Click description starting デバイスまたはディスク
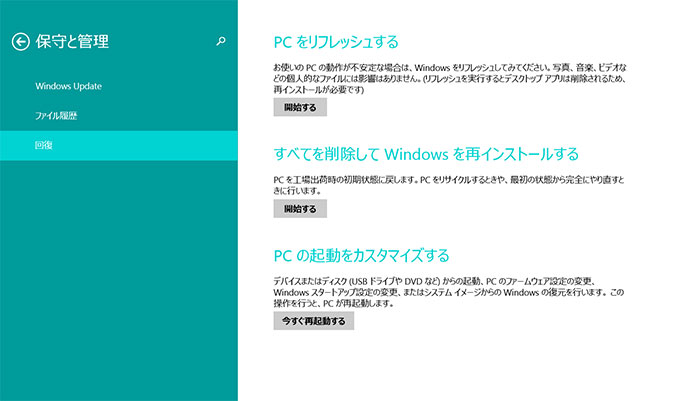 pyautogui.click(x=449, y=292)
